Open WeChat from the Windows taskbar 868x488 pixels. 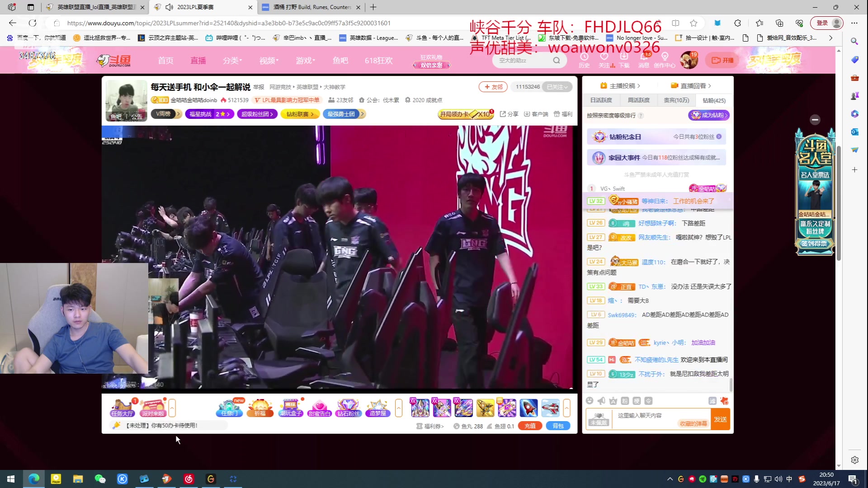100,479
